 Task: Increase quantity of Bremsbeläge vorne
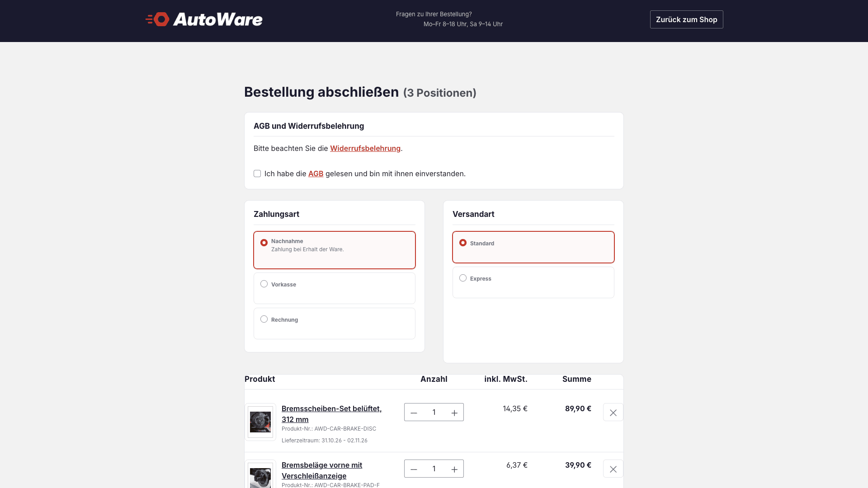point(454,469)
